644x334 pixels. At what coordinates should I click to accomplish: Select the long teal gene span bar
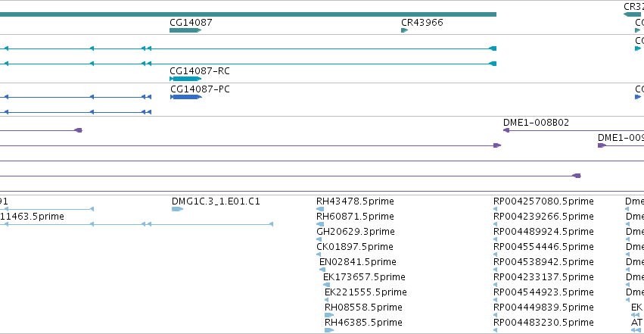point(248,14)
